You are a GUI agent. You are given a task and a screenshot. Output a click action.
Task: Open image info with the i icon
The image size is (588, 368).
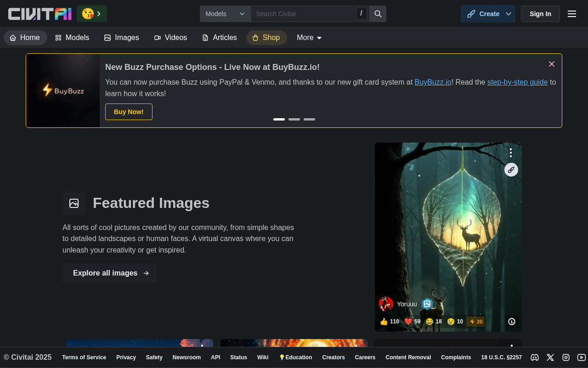pos(511,322)
